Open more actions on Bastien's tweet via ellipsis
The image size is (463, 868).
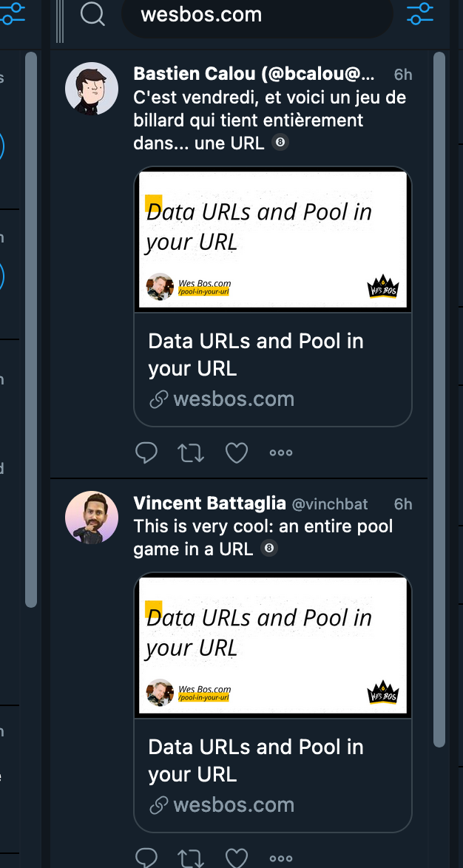[x=280, y=452]
